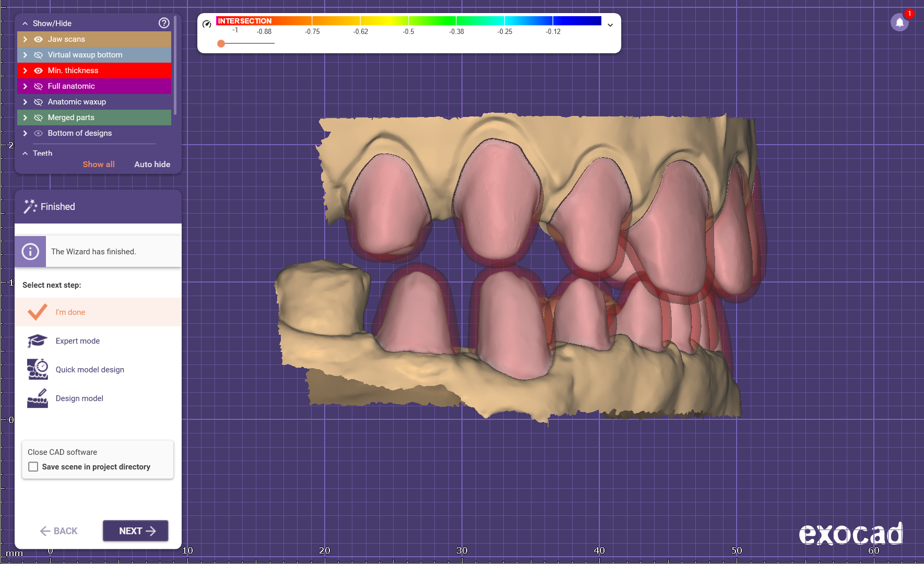Open the Show/Hide help question mark

pos(164,23)
